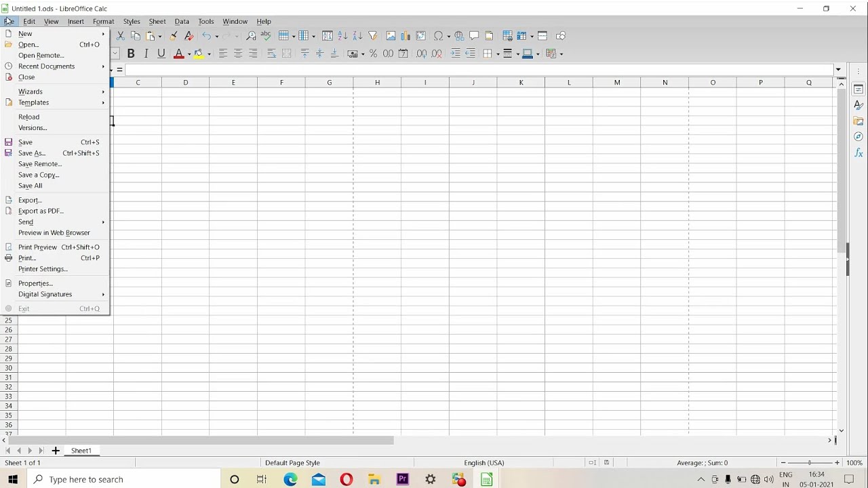This screenshot has height=488, width=868.
Task: Open the Undo history dropdown arrow
Action: (x=216, y=37)
